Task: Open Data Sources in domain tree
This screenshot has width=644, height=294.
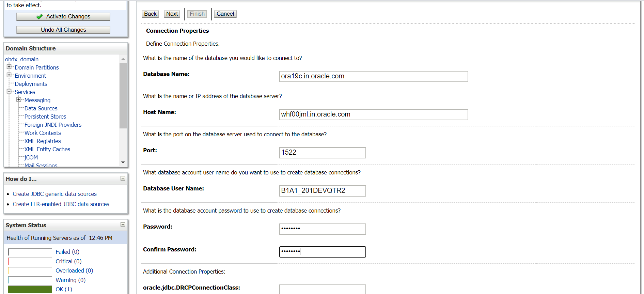Action: [x=41, y=108]
